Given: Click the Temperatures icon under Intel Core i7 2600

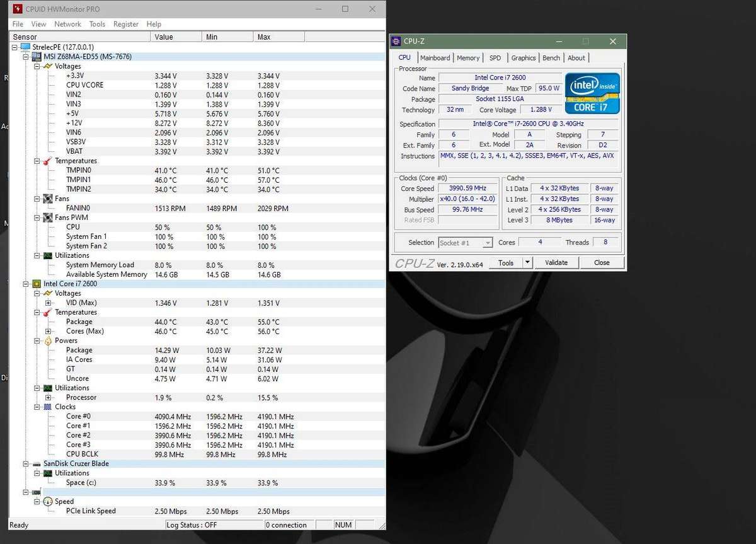Looking at the screenshot, I should (x=48, y=312).
